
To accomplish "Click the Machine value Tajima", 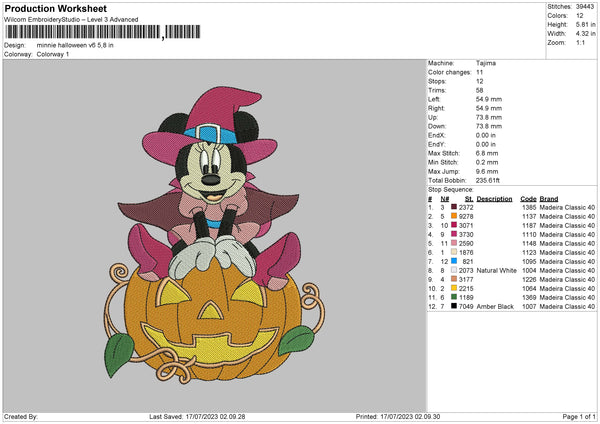I will coord(486,63).
